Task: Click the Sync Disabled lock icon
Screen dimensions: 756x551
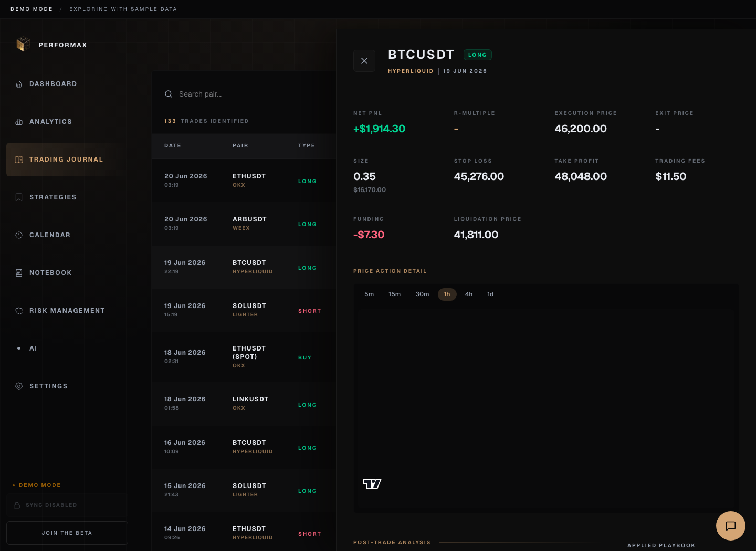Action: (x=17, y=505)
